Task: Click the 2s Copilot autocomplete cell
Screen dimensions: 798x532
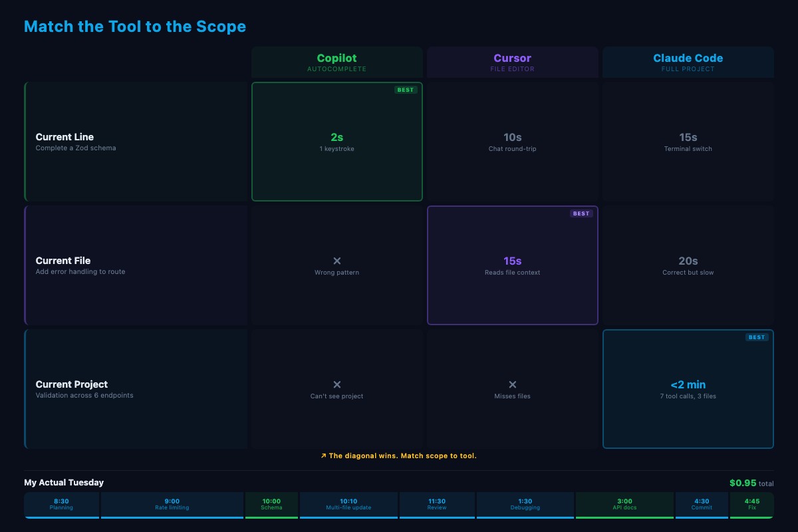Action: (x=337, y=141)
